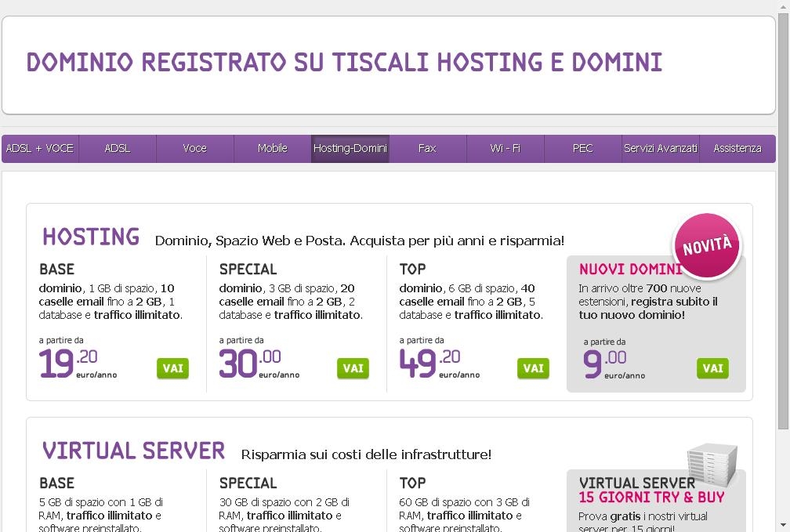The image size is (790, 532).
Task: Click the virtual server rack image
Action: 712,464
